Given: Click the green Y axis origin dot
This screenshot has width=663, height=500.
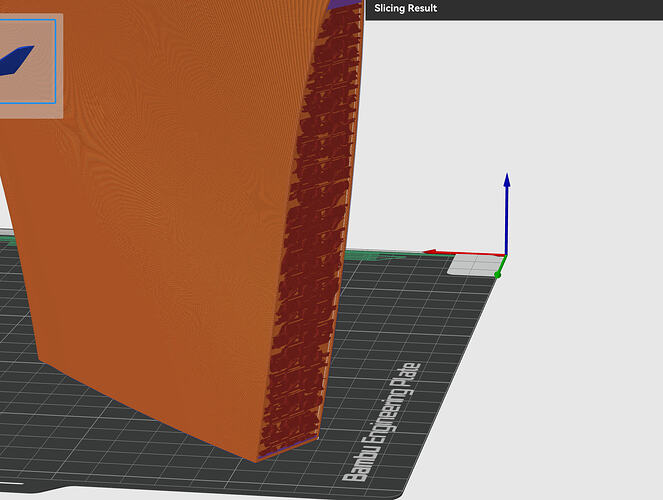Looking at the screenshot, I should 498,275.
